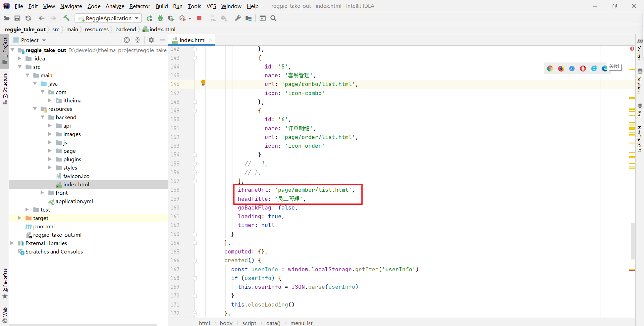Collapse the src folder
Image resolution: width=644 pixels, height=326 pixels.
pyautogui.click(x=20, y=67)
